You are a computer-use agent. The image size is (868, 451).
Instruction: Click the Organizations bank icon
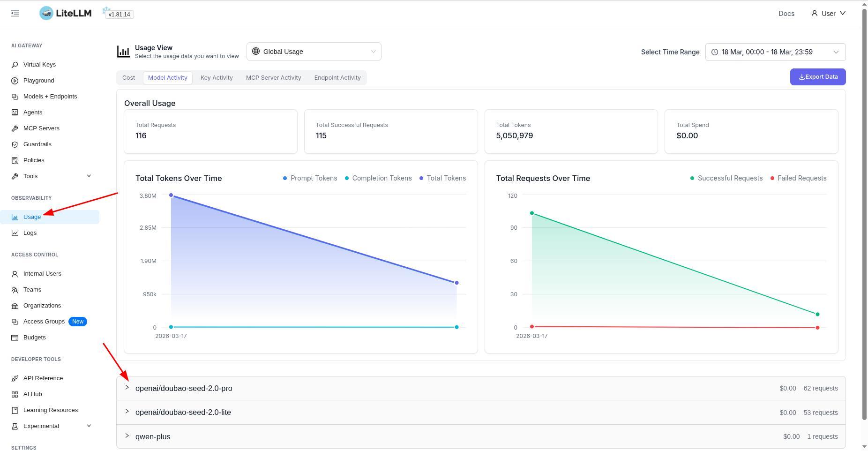(x=15, y=306)
